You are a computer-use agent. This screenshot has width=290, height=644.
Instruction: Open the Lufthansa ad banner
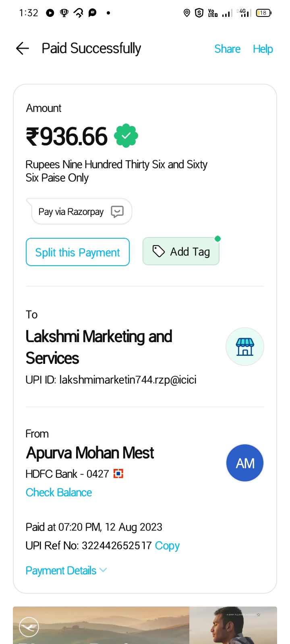[x=145, y=625]
